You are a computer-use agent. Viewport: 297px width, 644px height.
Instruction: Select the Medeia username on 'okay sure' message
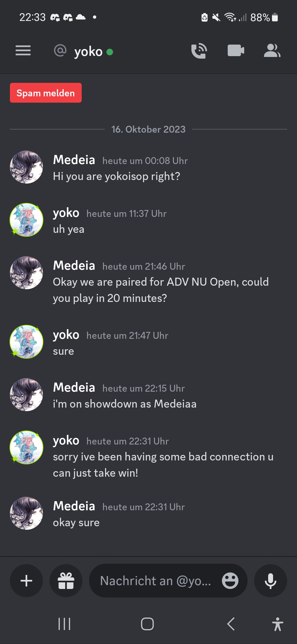(74, 506)
